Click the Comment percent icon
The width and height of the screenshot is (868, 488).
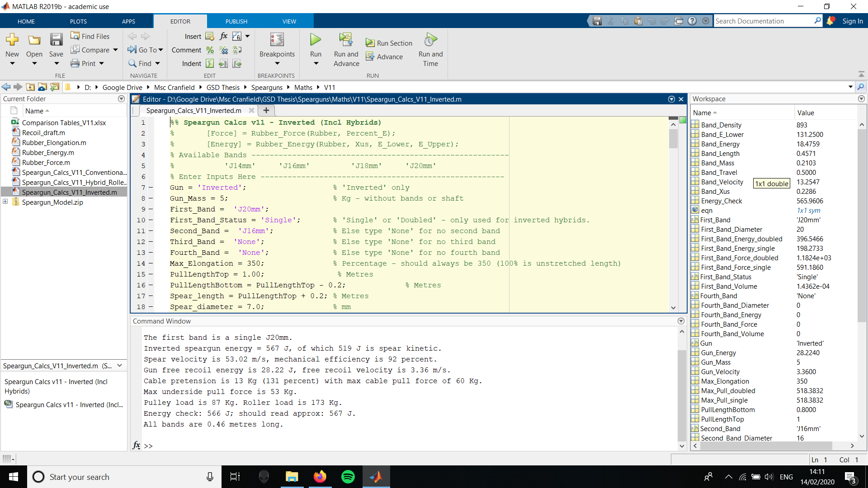coord(210,50)
